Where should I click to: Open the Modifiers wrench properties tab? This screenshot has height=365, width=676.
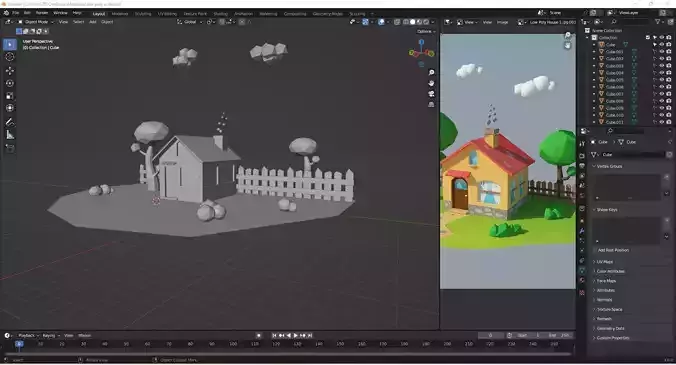tap(582, 231)
